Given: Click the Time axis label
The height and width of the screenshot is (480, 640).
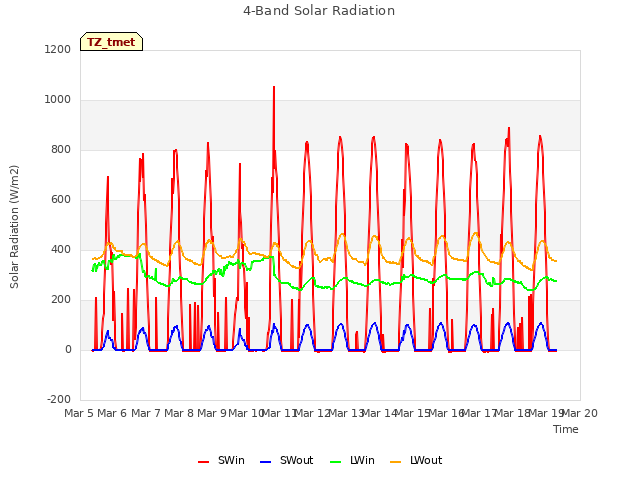Looking at the screenshot, I should [566, 429].
